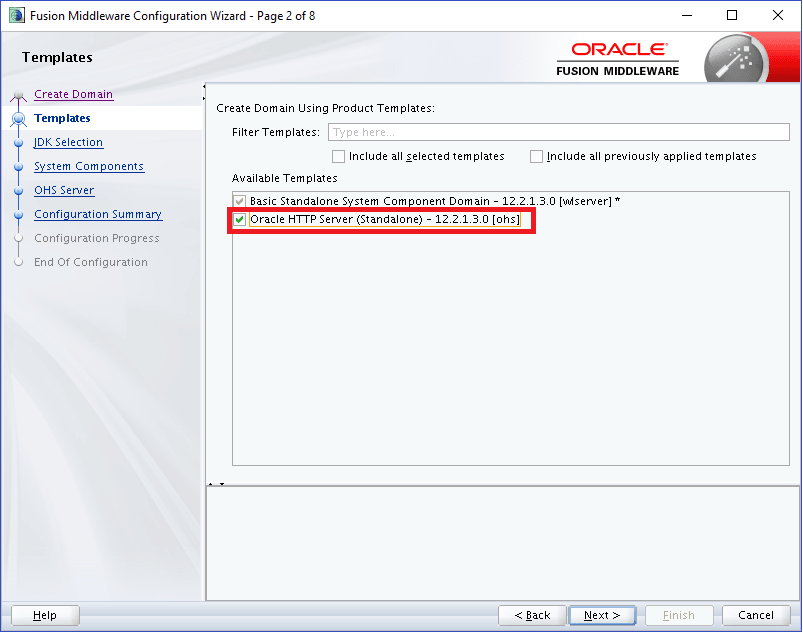
Task: Click the Configuration Wizard title bar icon
Action: [x=14, y=15]
